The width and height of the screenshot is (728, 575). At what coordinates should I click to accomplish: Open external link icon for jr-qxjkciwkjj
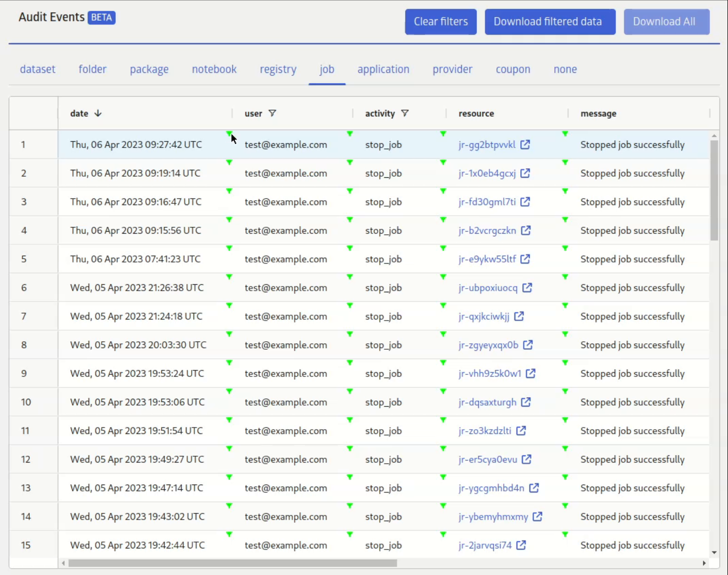click(x=519, y=316)
